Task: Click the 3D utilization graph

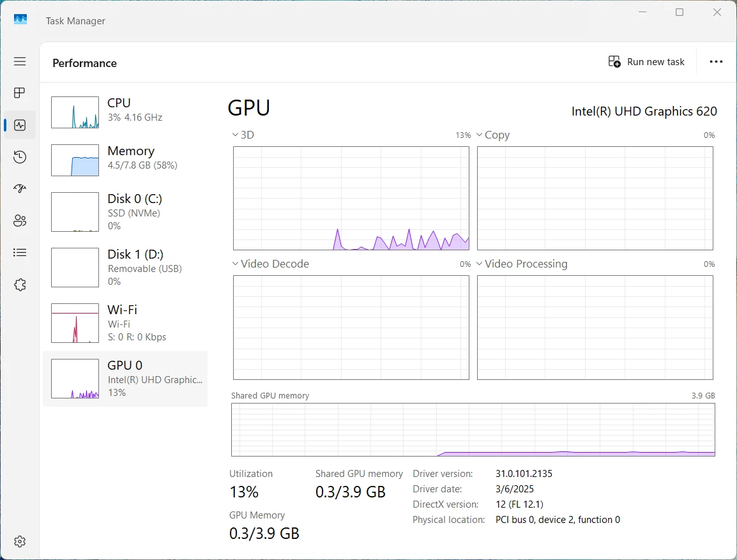Action: coord(351,198)
